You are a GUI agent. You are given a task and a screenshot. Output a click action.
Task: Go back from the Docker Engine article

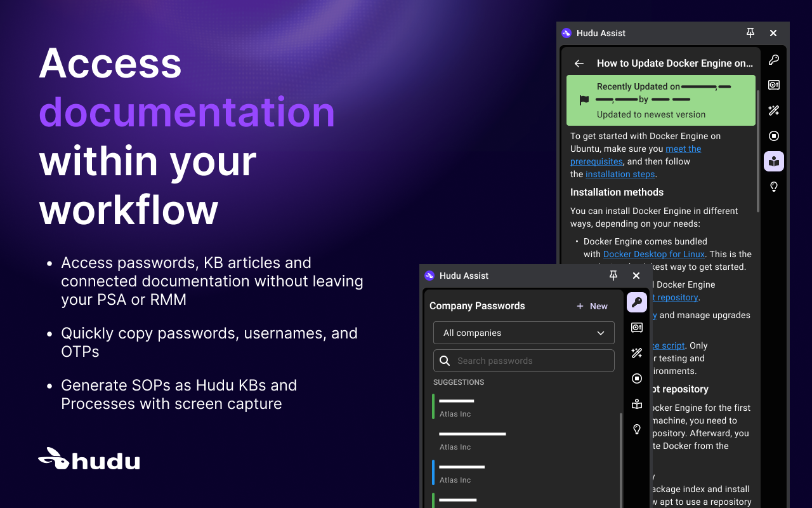pyautogui.click(x=579, y=63)
